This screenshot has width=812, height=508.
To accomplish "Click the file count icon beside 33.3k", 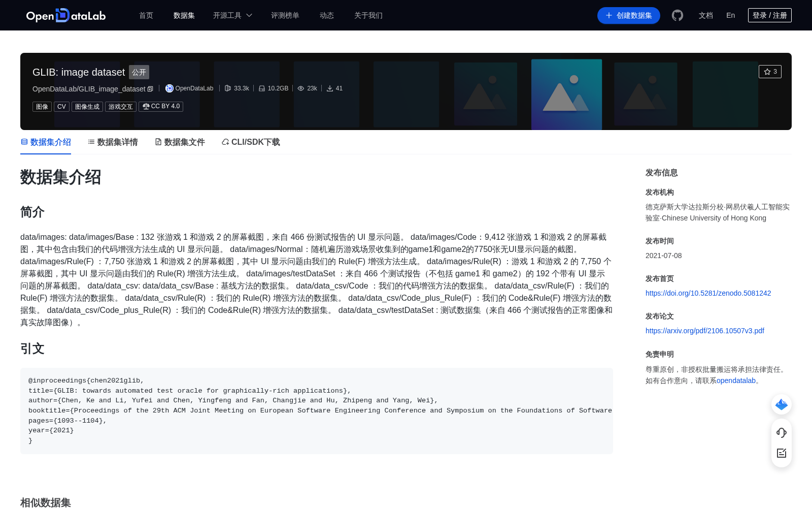I will point(228,88).
